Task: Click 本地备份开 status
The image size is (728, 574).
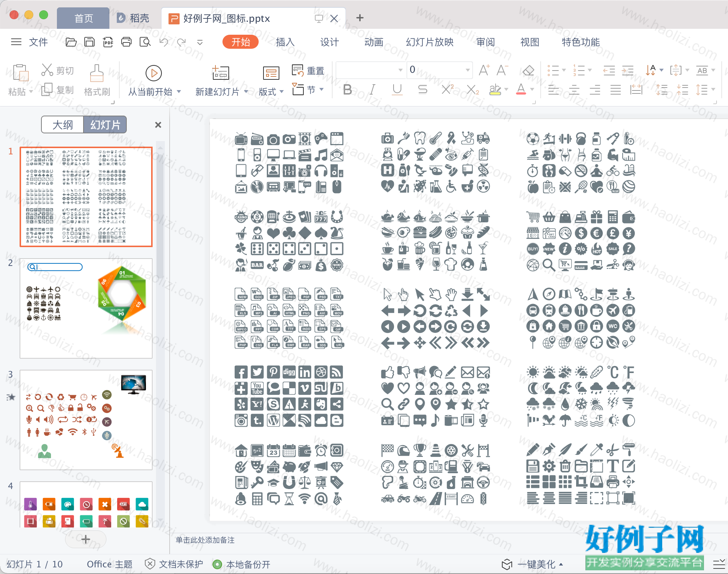Action: 242,564
